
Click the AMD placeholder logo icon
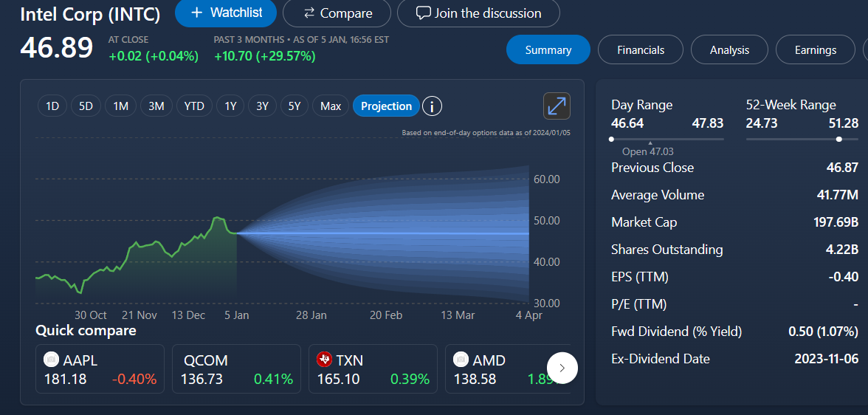point(461,360)
